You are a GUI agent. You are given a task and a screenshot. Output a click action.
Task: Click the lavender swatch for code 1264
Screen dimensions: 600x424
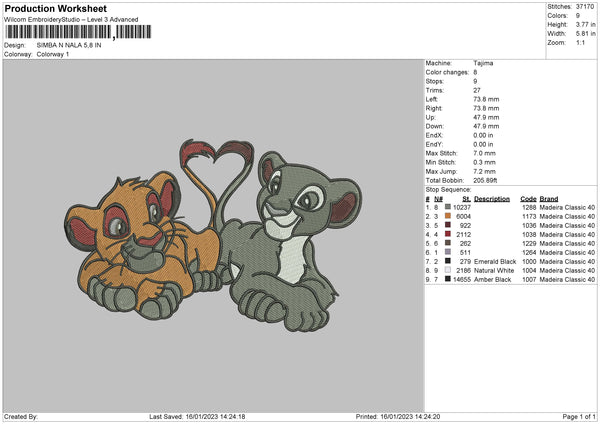coord(447,252)
